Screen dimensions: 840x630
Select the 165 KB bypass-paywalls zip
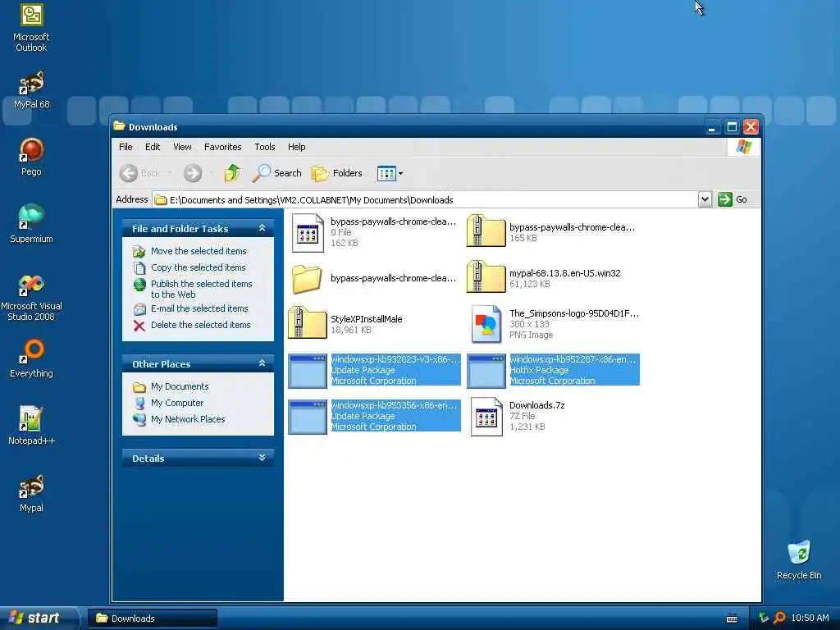pyautogui.click(x=552, y=232)
